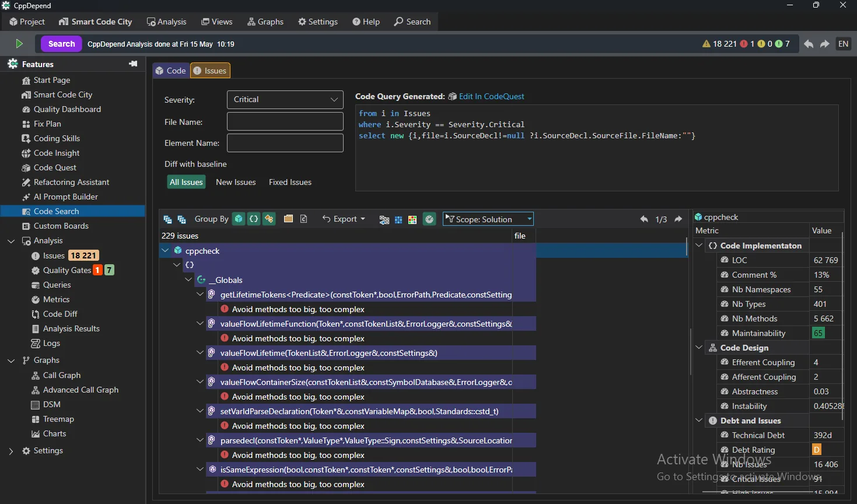This screenshot has height=504, width=857.
Task: Click the red failed quality gate indicator
Action: (744, 44)
